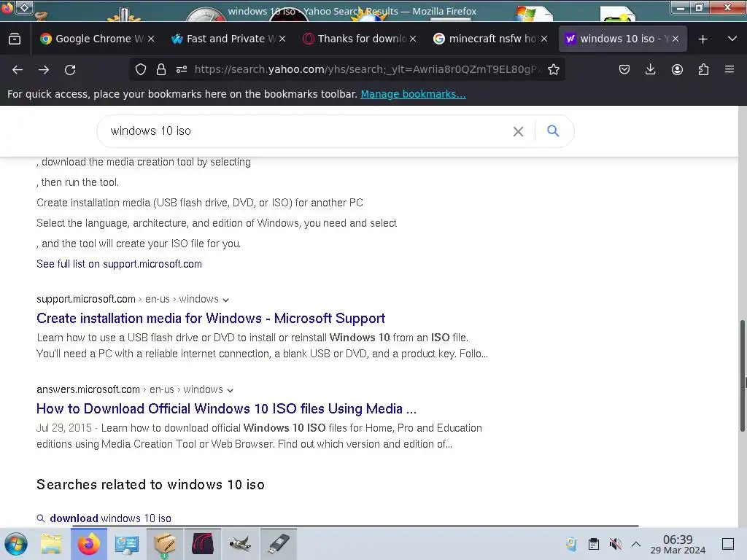Open USB drive writer taskbar icon
The image size is (747, 560).
click(x=278, y=544)
